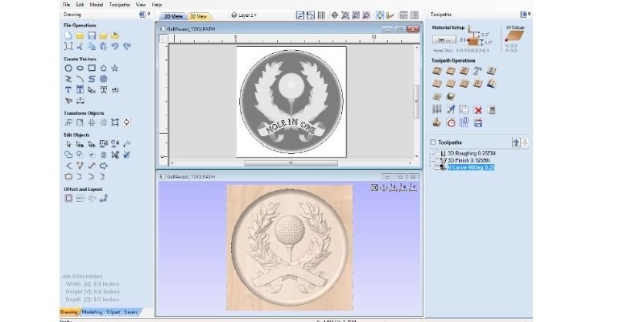The height and width of the screenshot is (322, 644).
Task: Select the Draw Star tool
Action: coord(115,68)
